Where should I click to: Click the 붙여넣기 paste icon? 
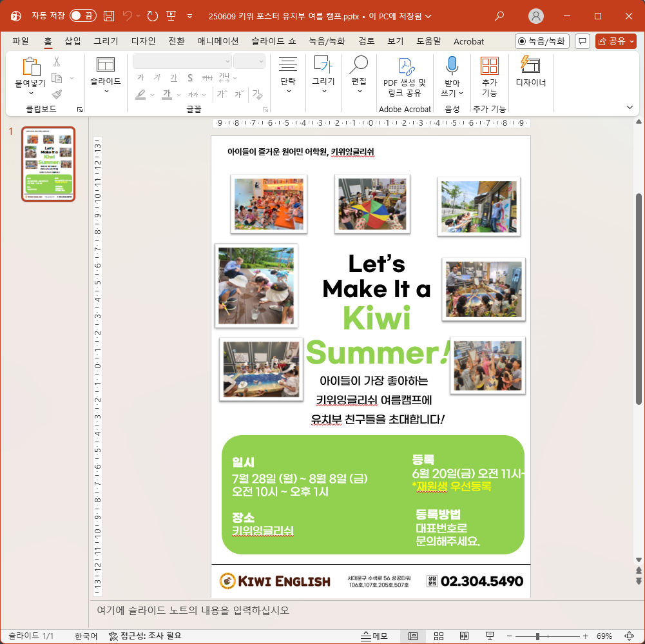tap(31, 66)
